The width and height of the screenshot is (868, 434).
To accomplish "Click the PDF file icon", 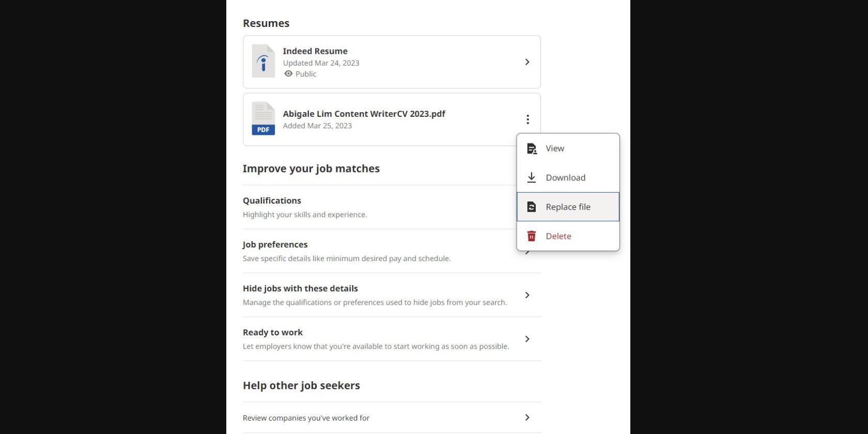I will [263, 119].
